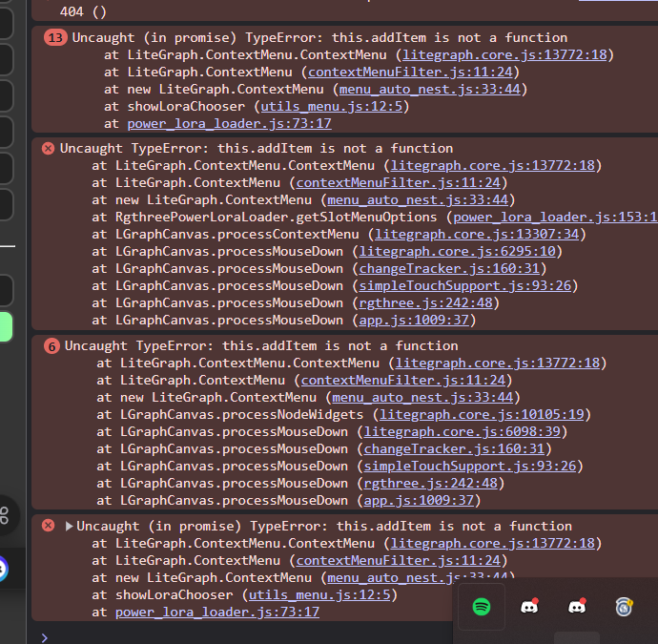658x644 pixels.
Task: Open power_lora_loader.js:153 source link
Action: coord(556,217)
